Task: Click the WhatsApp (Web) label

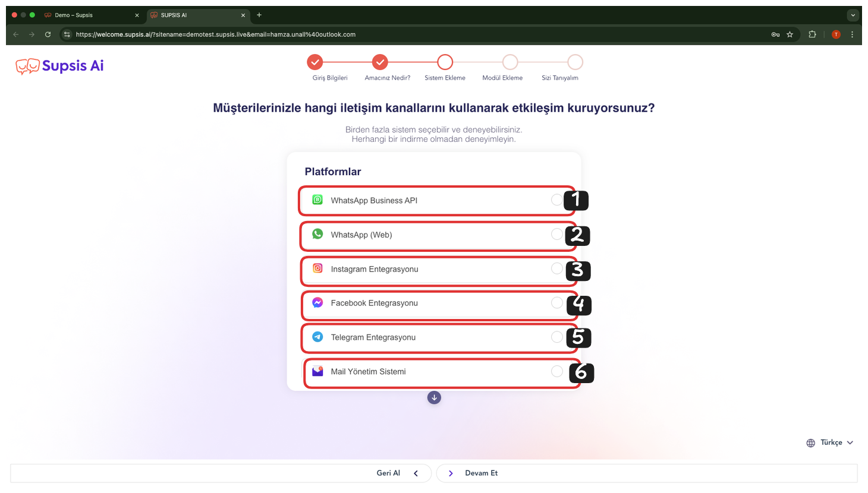Action: (x=361, y=235)
